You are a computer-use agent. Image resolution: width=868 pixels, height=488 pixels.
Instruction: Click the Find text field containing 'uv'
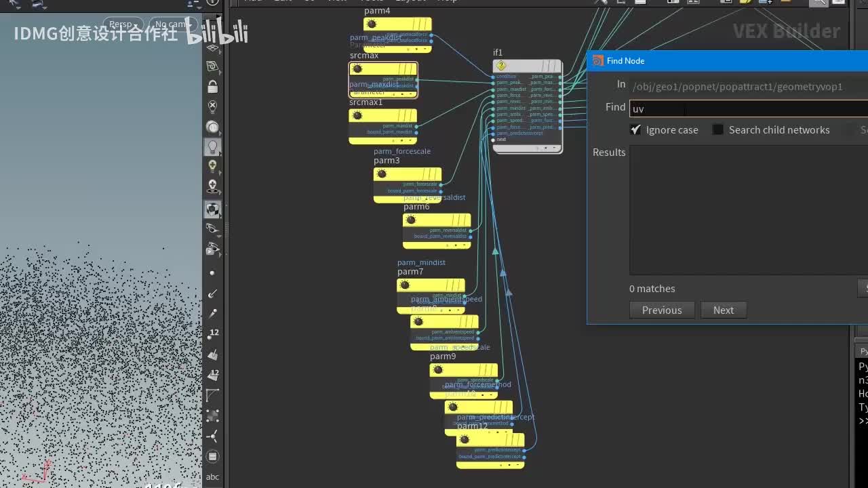(749, 108)
